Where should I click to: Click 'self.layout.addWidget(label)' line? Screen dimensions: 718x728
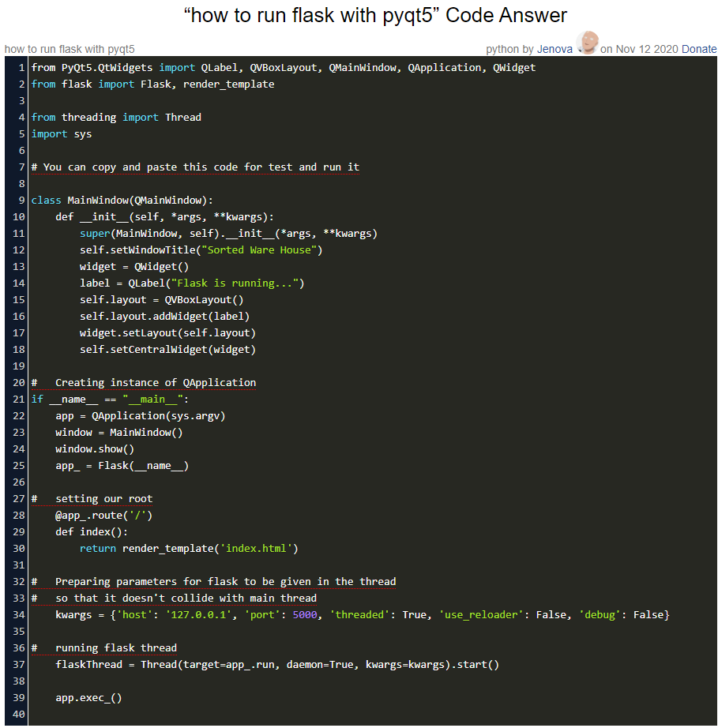164,317
